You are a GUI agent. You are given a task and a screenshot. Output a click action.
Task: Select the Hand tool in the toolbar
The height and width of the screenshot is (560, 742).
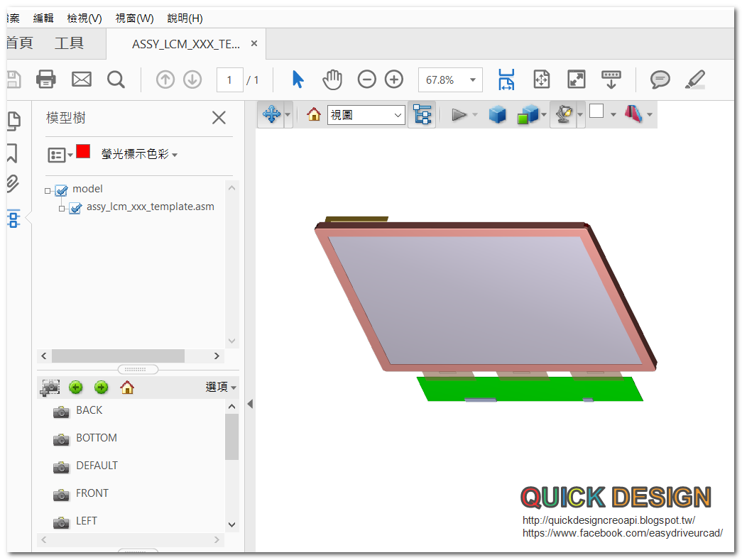[332, 79]
